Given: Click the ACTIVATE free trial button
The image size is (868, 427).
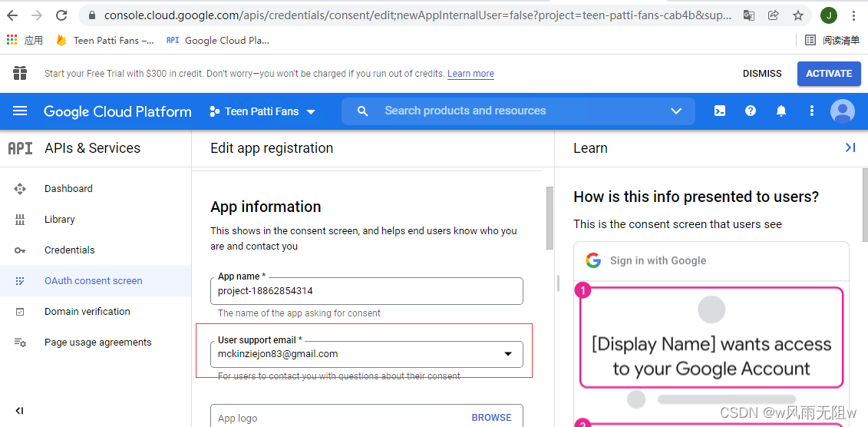Looking at the screenshot, I should [828, 74].
